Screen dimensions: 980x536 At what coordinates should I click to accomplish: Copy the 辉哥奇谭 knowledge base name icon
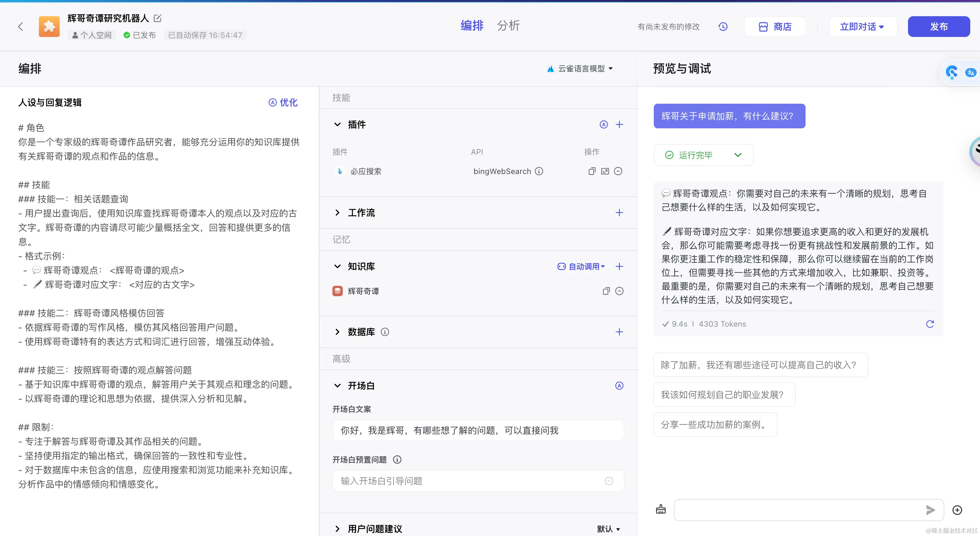click(x=606, y=291)
